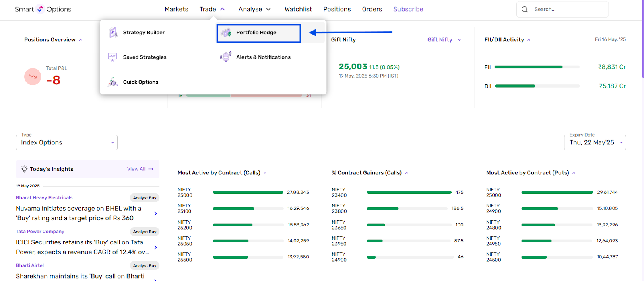Viewport: 644px width, 281px height.
Task: Open FII/DII Activity external arrow icon
Action: (528, 40)
